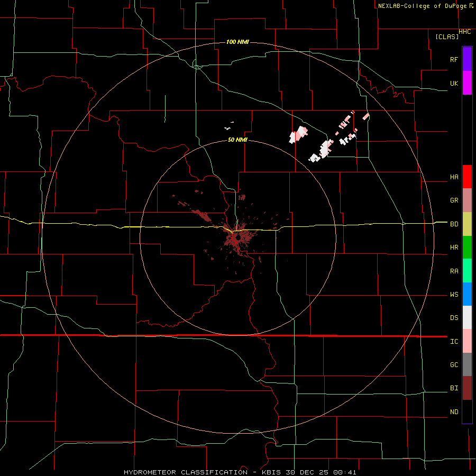Image resolution: width=476 pixels, height=476 pixels.
Task: Click the 30 DEC 25 date text
Action: (x=307, y=472)
